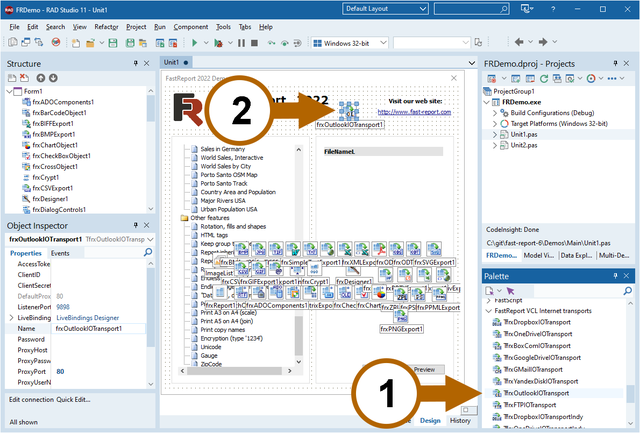The height and width of the screenshot is (433, 640).
Task: Move item down in Structure panel
Action: (x=53, y=78)
